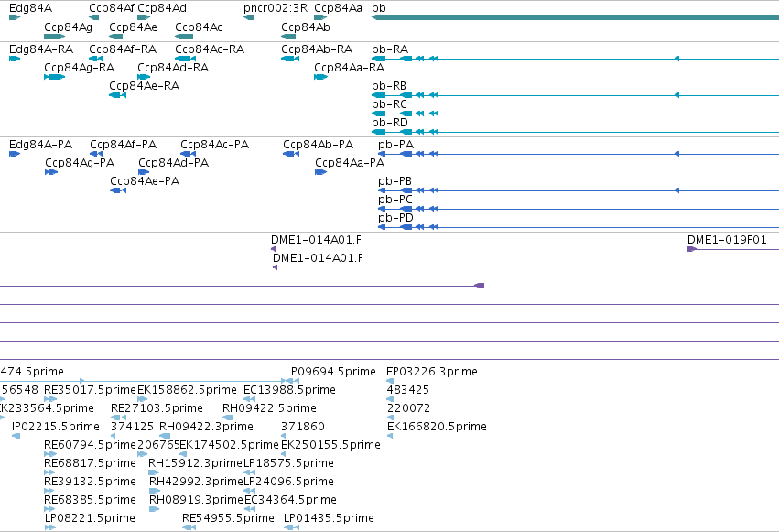The image size is (779, 532).
Task: Select the Ccp84Af-RA transcript label
Action: (123, 49)
